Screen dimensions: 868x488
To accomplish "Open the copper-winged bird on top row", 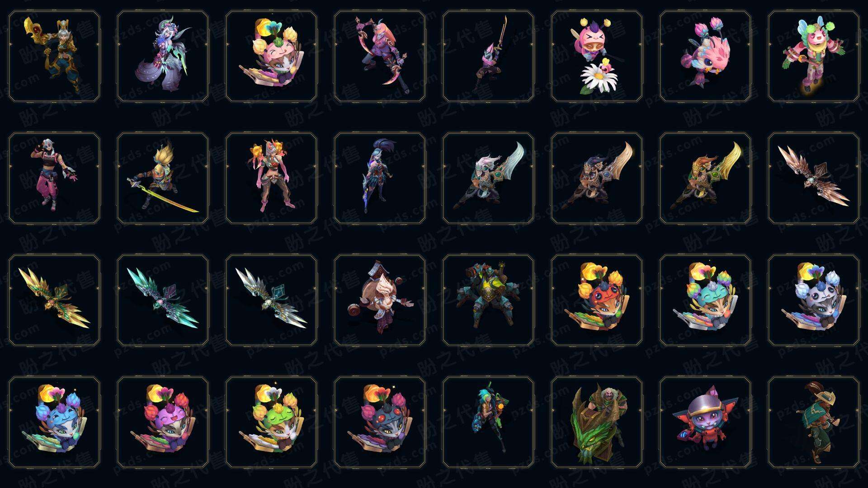I will click(814, 178).
